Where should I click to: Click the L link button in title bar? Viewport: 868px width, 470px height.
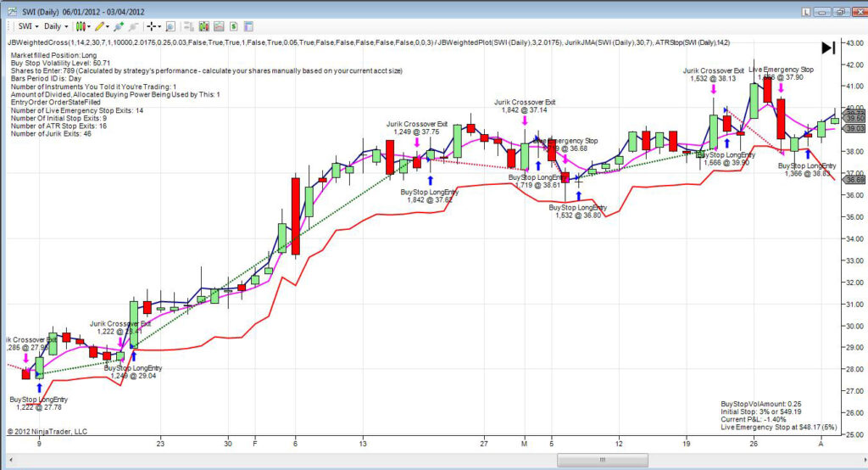tap(805, 12)
